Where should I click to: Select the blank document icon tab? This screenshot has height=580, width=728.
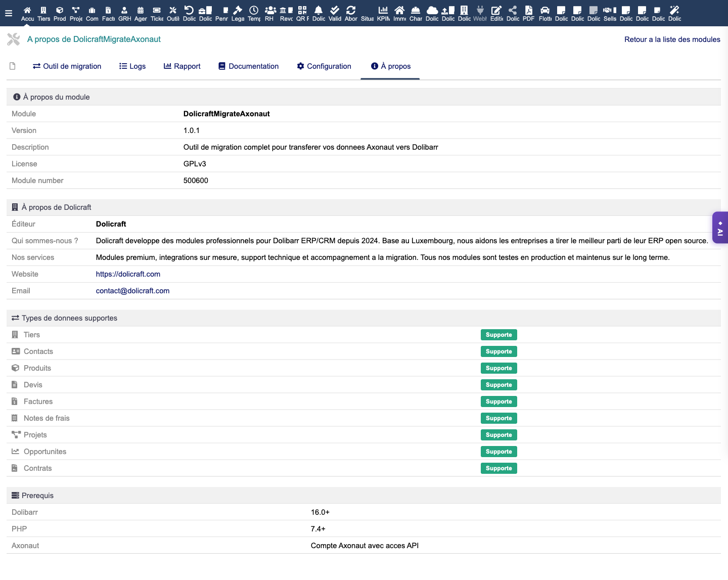click(x=13, y=66)
